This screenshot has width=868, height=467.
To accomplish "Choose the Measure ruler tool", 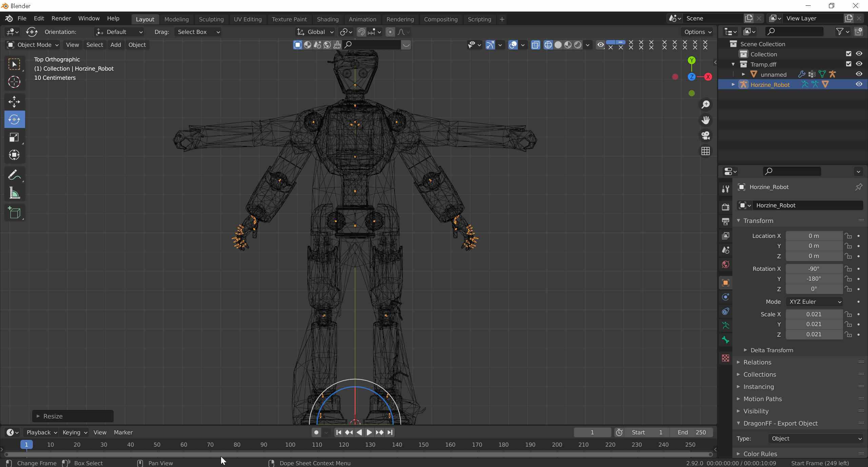I will click(14, 193).
